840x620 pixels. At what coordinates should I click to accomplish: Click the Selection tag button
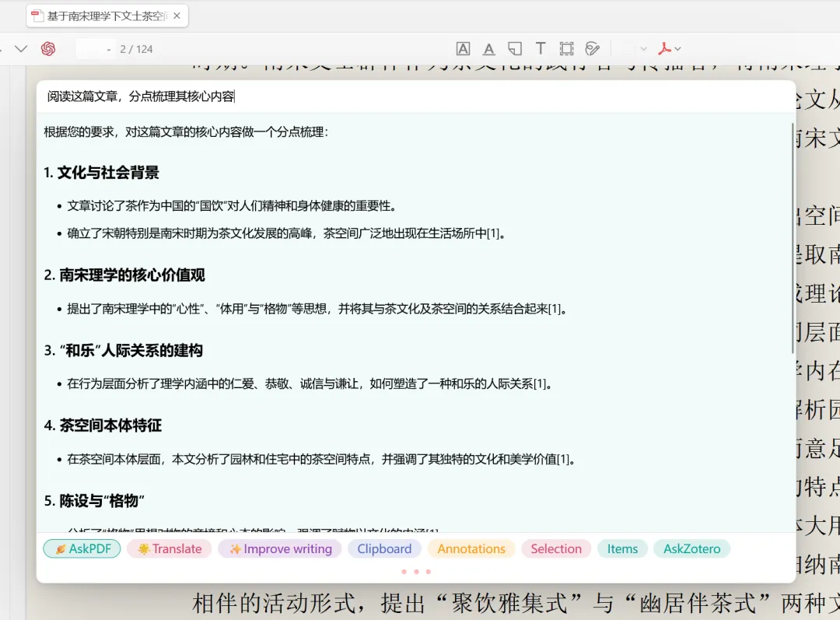click(556, 548)
